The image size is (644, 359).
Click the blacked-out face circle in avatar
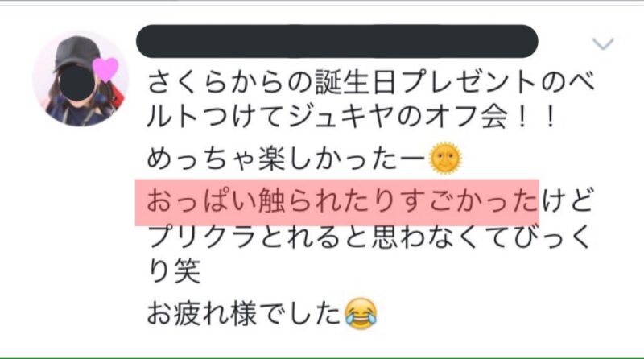coord(77,84)
